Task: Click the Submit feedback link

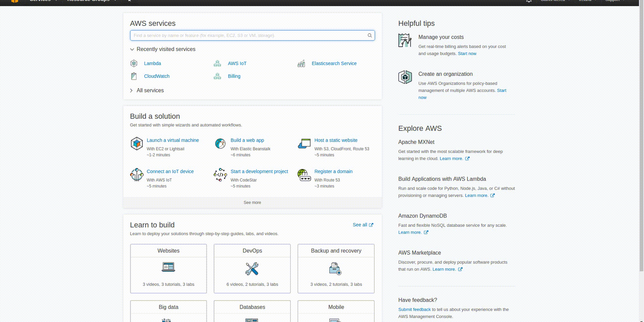Action: [x=414, y=309]
